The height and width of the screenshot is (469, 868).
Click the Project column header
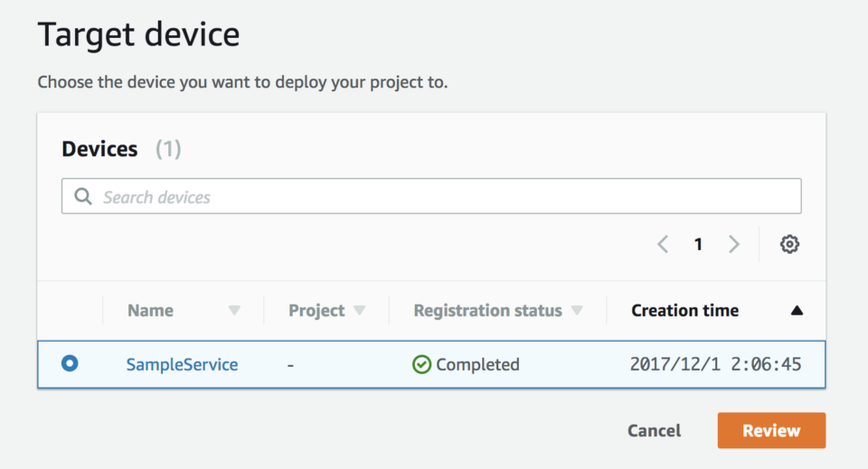[x=316, y=310]
